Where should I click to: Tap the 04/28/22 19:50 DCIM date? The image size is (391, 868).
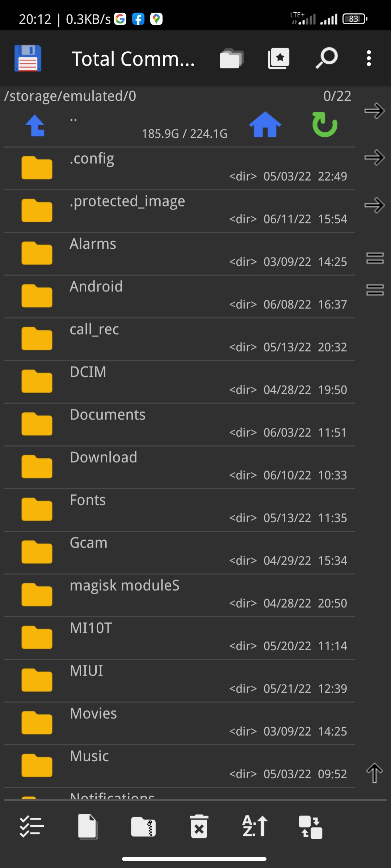pos(305,390)
